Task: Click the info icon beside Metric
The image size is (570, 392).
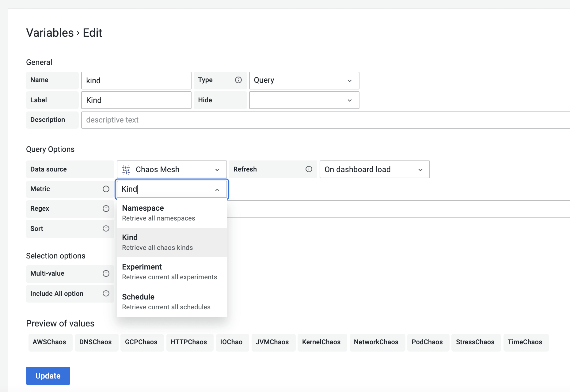Action: 106,189
